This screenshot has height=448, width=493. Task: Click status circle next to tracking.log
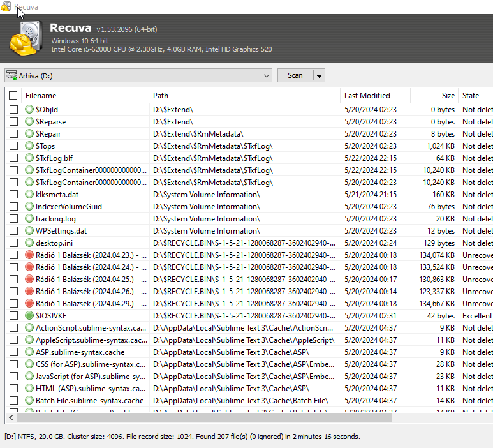[29, 218]
